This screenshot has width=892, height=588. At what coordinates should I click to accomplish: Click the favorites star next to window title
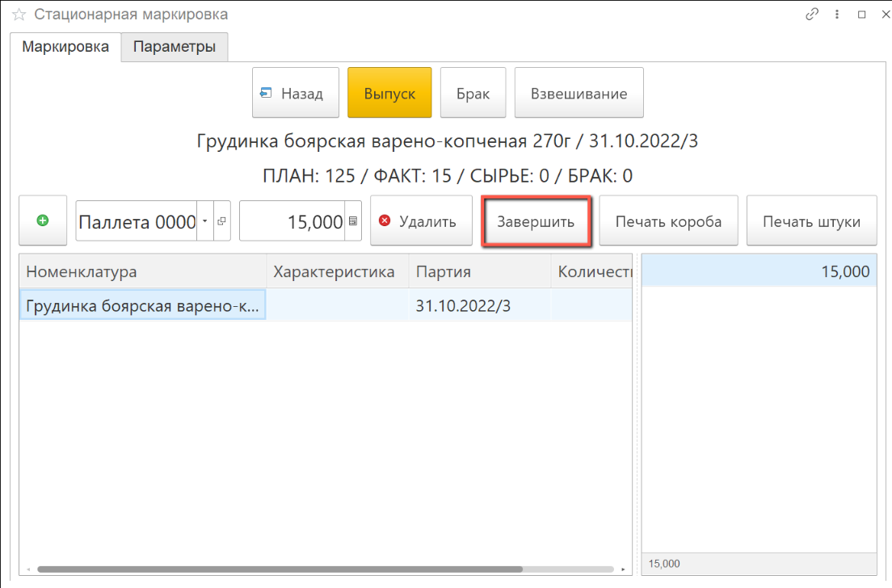pos(18,15)
